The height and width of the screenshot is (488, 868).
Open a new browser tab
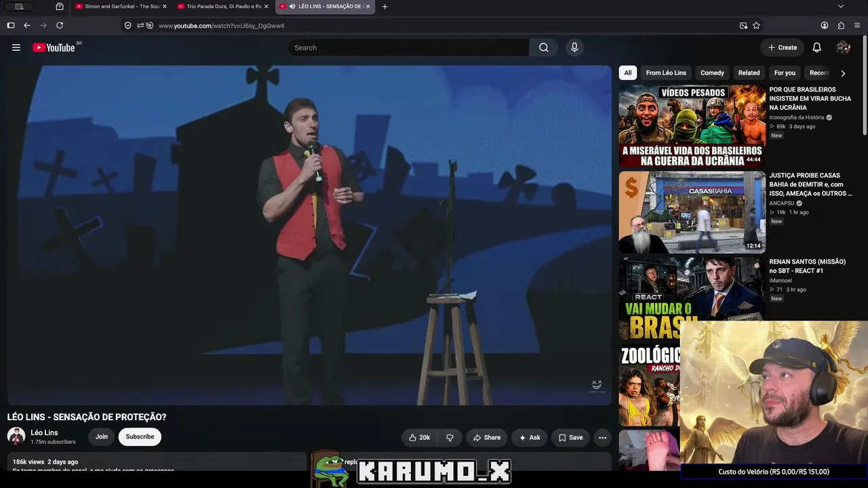[385, 7]
